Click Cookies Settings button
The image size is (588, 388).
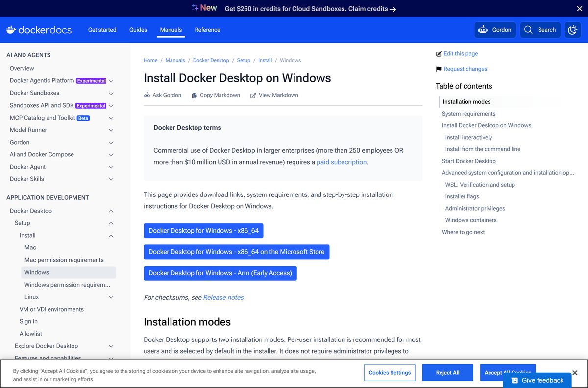pos(390,373)
